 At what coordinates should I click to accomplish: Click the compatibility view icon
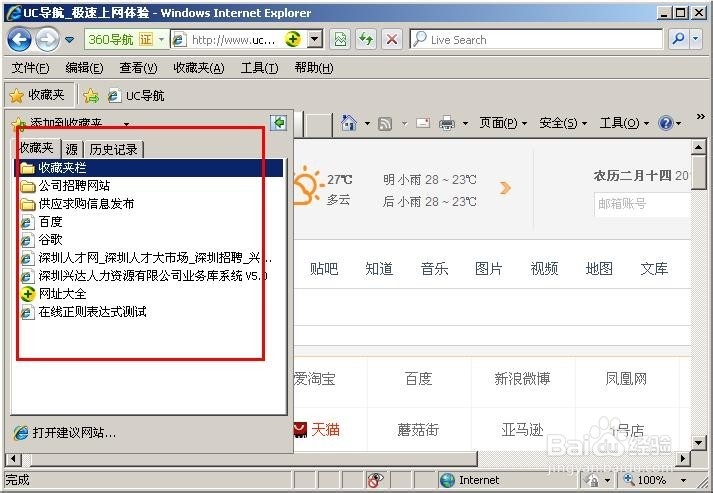tap(340, 40)
